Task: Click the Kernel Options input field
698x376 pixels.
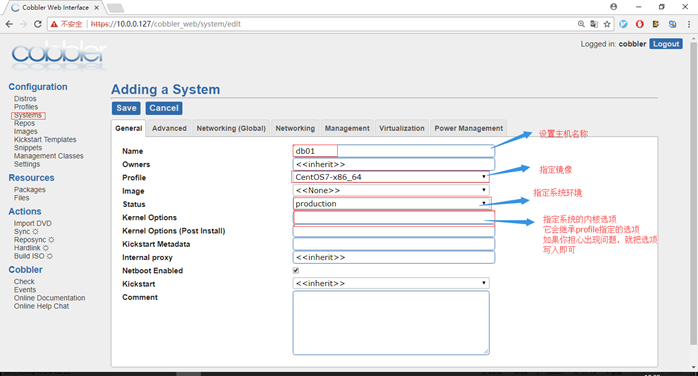Action: (394, 218)
